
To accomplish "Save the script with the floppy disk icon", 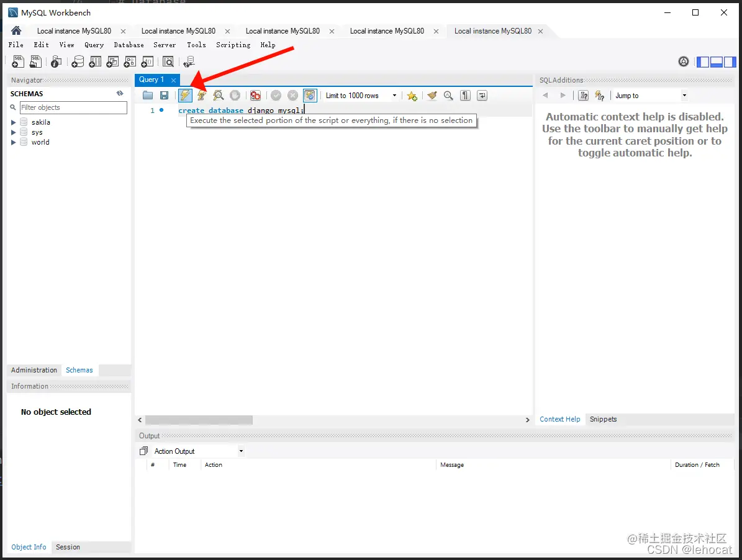I will coord(164,96).
